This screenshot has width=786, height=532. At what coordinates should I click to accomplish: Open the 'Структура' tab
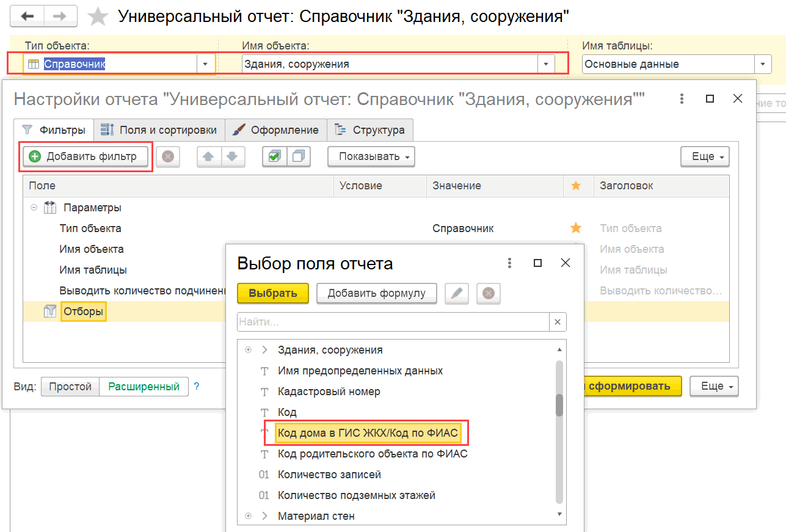coord(370,129)
